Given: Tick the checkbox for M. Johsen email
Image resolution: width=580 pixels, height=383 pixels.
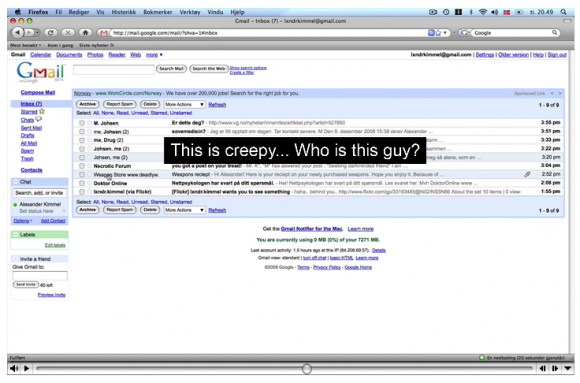Looking at the screenshot, I should 82,123.
